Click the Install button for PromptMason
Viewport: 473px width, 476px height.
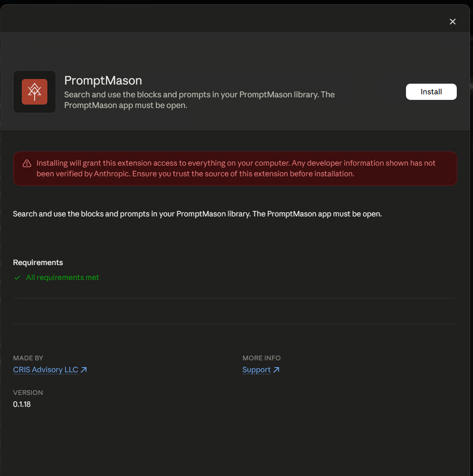point(431,92)
